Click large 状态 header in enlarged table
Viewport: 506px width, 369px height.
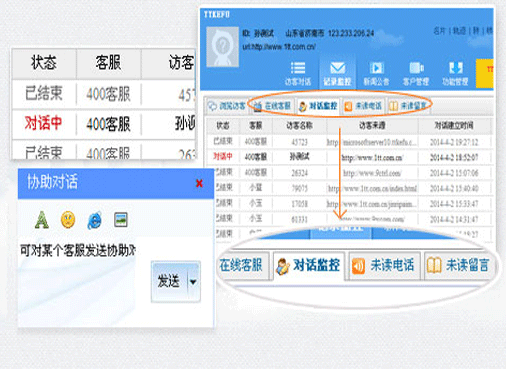pos(44,63)
